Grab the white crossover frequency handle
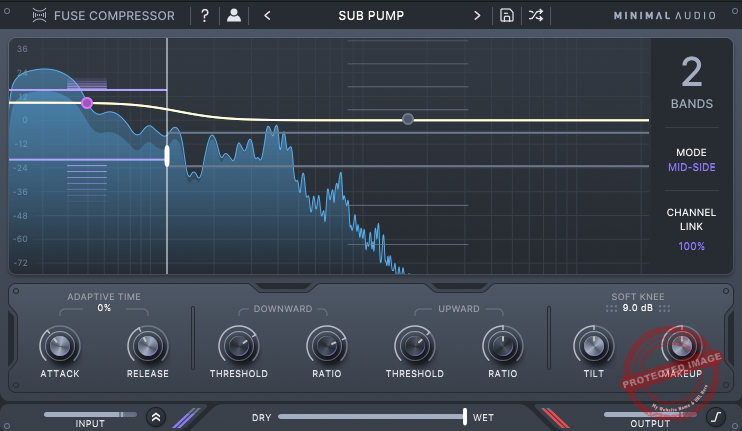 pyautogui.click(x=167, y=156)
